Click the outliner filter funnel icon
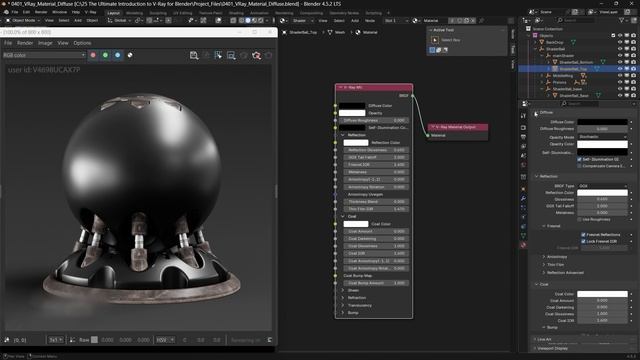 pos(622,20)
